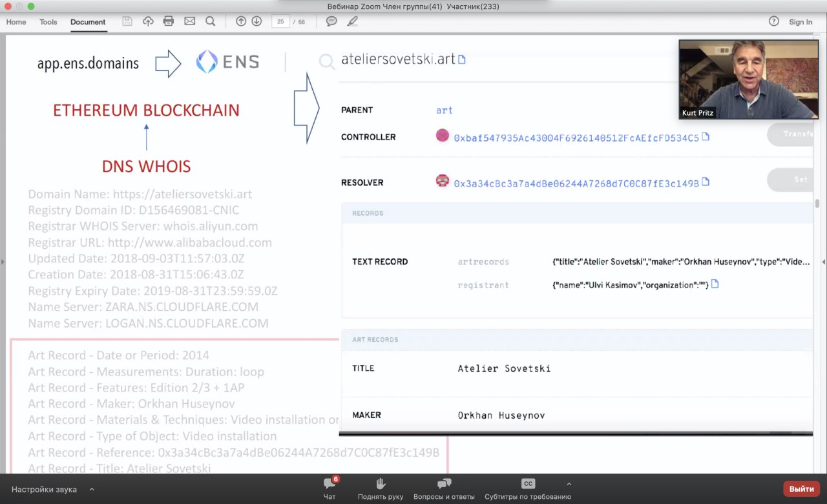Viewport: 827px width, 504px height.
Task: Click Registry Domain ID: D156469081-CNIC line
Action: [x=133, y=210]
